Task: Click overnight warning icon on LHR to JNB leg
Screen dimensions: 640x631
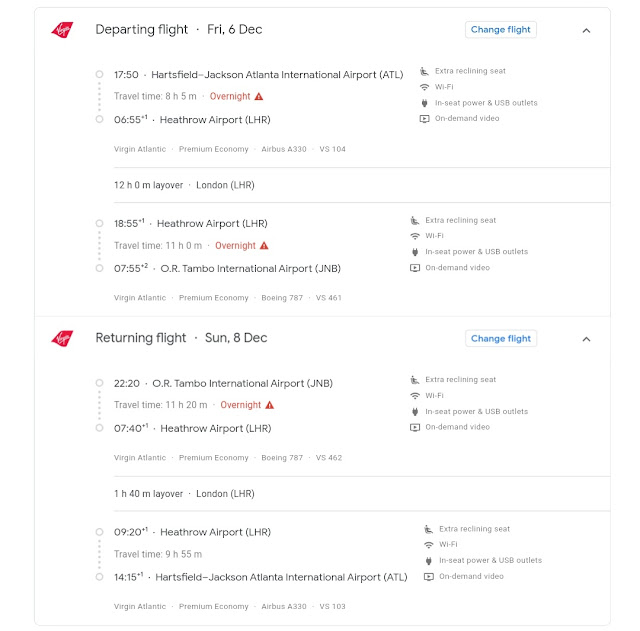Action: (264, 246)
